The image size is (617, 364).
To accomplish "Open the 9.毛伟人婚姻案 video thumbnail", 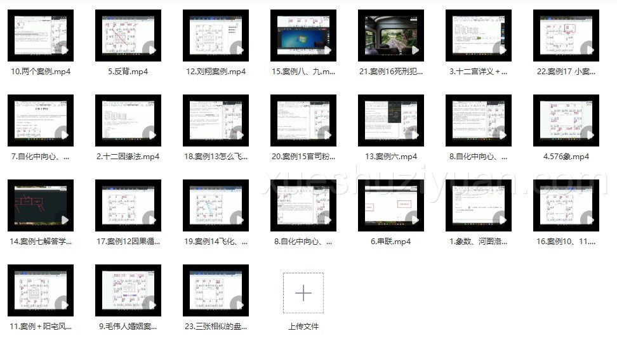I will (128, 290).
